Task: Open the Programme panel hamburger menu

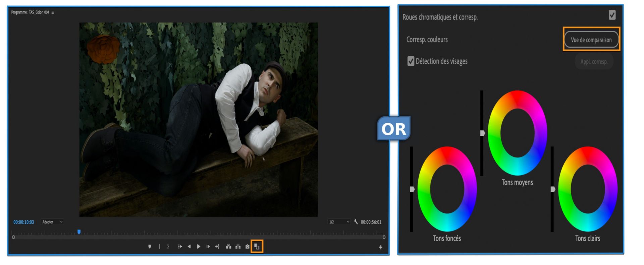Action: (x=53, y=12)
